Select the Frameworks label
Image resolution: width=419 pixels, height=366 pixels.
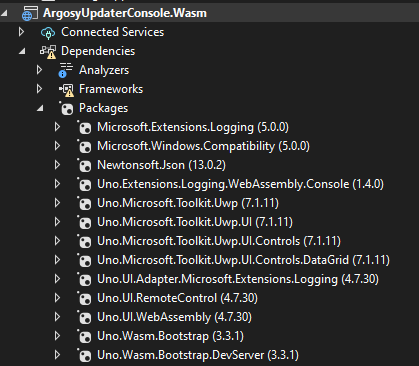[111, 89]
